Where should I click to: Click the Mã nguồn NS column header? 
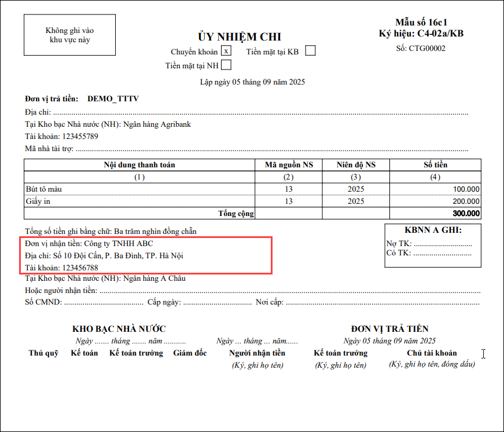[289, 164]
